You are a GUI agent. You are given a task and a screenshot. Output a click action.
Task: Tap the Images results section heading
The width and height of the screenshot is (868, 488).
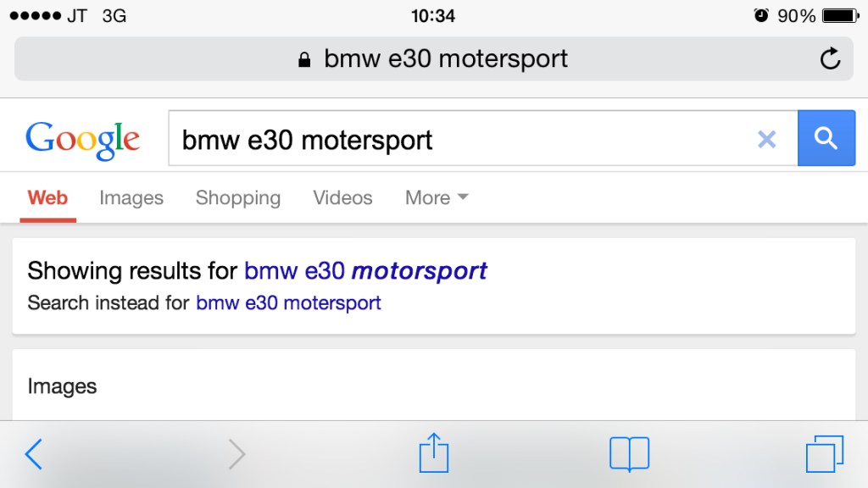pos(62,386)
